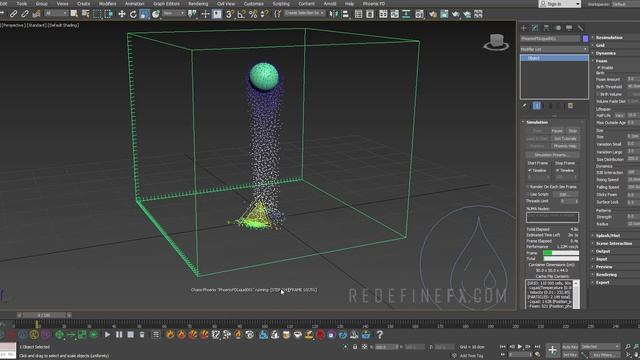
Task: Expand the Grid rollout
Action: [600, 45]
